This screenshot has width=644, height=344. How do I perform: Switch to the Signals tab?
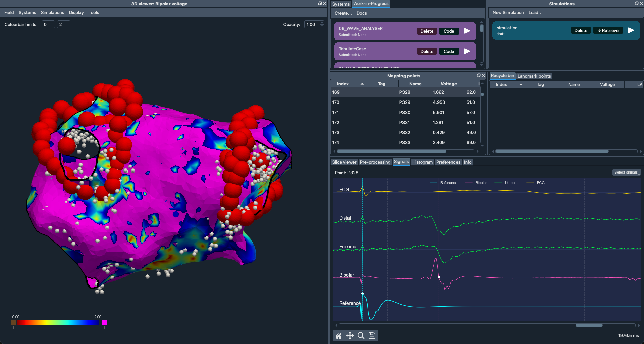pyautogui.click(x=401, y=162)
